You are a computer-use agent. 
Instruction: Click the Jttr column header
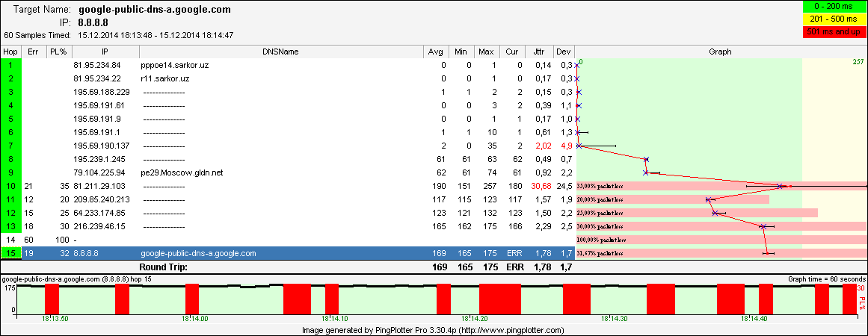coord(539,52)
